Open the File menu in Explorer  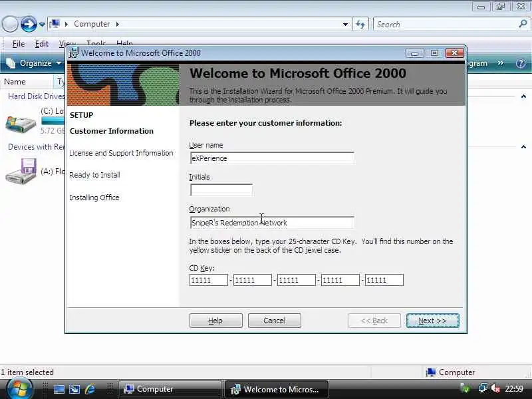19,44
